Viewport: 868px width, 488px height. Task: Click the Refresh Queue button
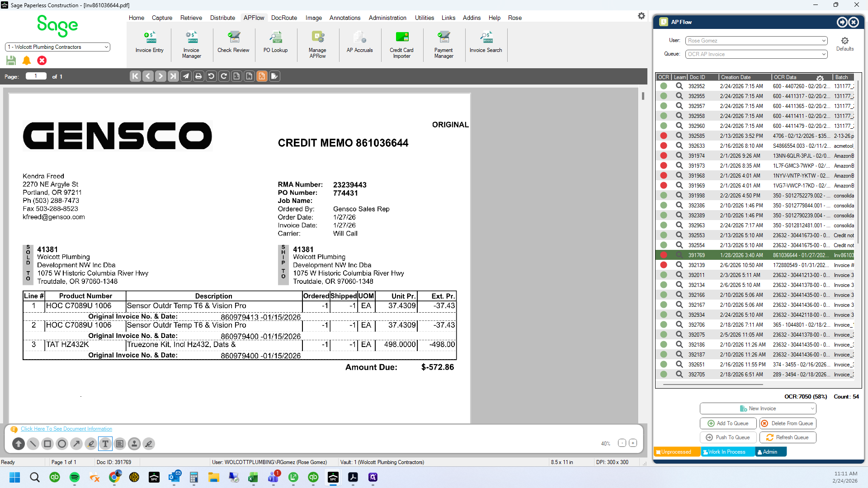[x=788, y=437]
